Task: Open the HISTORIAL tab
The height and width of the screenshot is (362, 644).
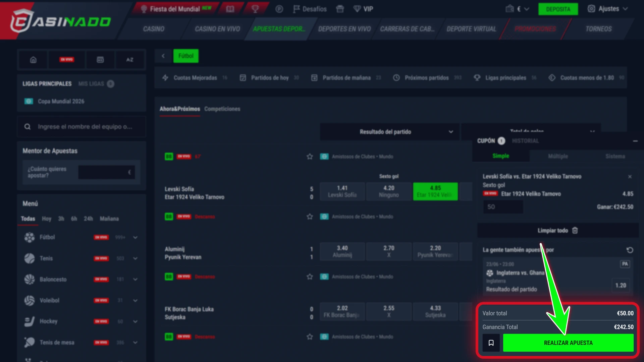Action: coord(525,141)
